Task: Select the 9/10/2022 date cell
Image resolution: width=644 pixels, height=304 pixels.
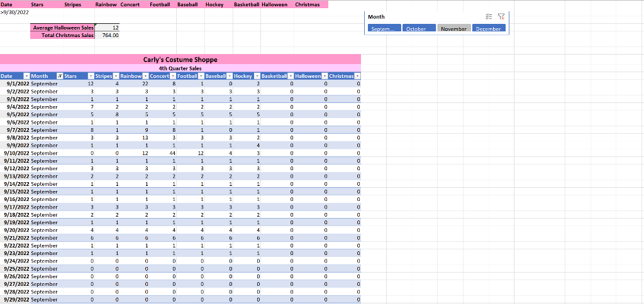Action: (x=15, y=153)
